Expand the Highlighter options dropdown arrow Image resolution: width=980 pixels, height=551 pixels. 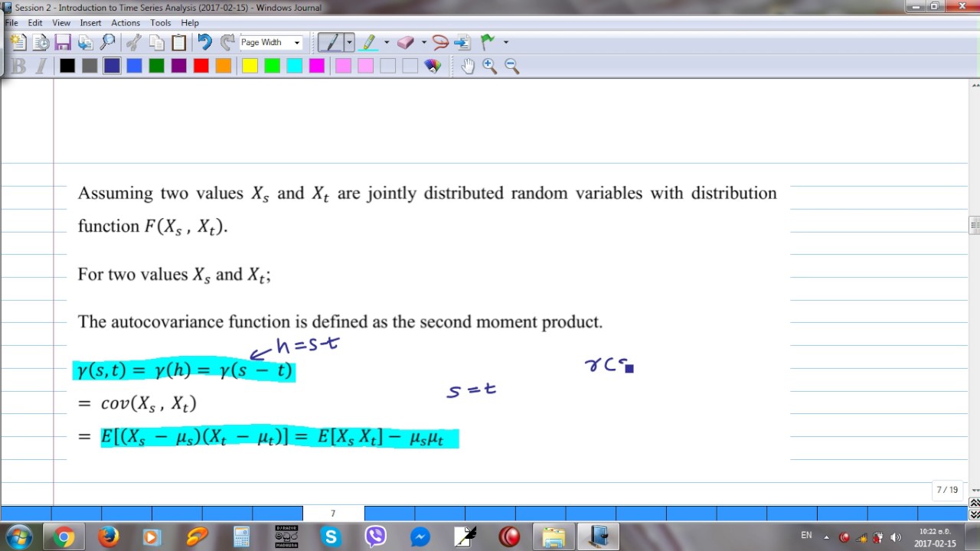[x=386, y=43]
